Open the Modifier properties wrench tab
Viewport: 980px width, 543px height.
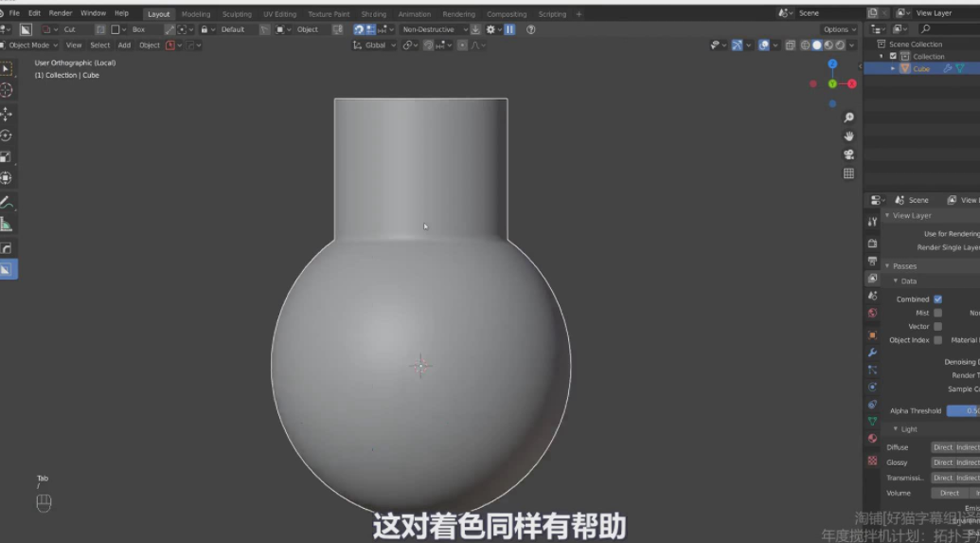pyautogui.click(x=872, y=353)
